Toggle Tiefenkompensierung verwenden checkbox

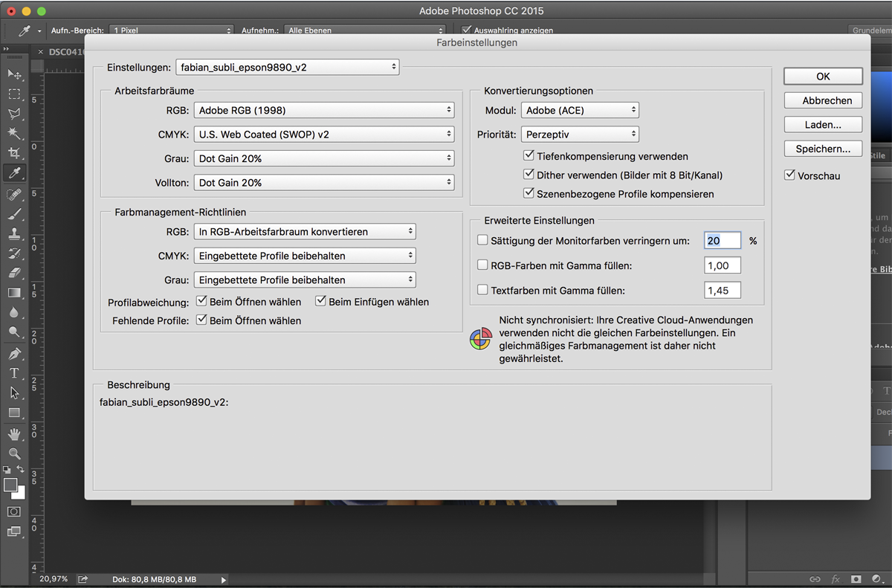click(x=529, y=156)
